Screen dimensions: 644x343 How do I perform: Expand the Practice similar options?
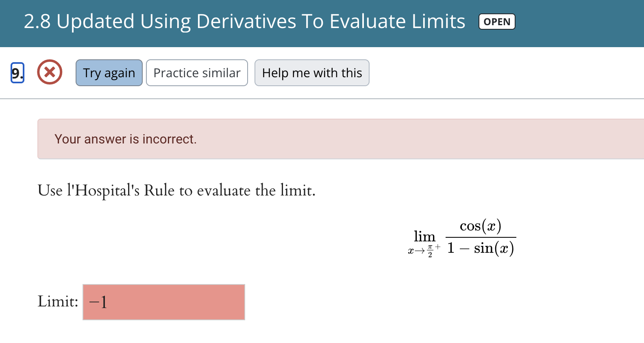point(197,73)
